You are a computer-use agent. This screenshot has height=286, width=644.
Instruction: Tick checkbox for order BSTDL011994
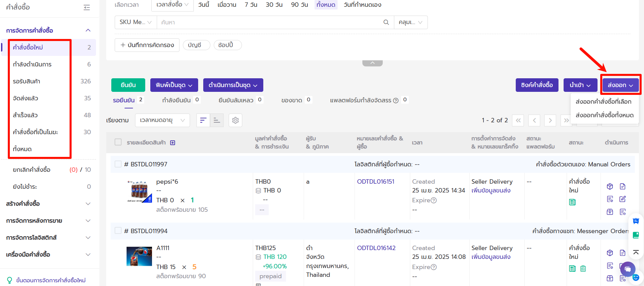click(x=118, y=230)
